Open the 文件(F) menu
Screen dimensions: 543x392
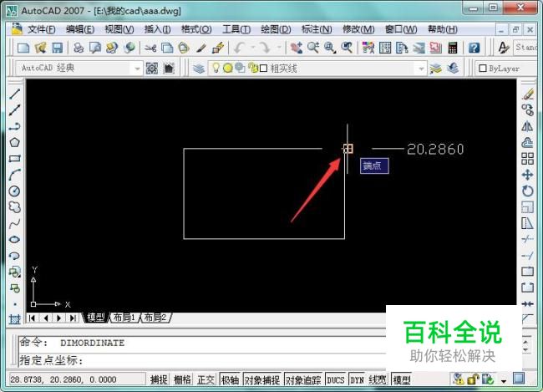[41, 29]
